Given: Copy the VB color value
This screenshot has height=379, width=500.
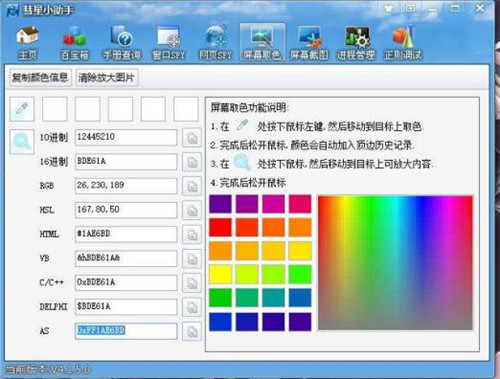Looking at the screenshot, I should click(x=192, y=259).
